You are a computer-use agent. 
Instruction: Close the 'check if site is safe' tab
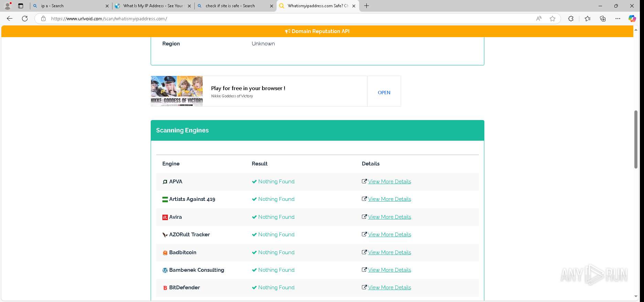click(x=271, y=6)
